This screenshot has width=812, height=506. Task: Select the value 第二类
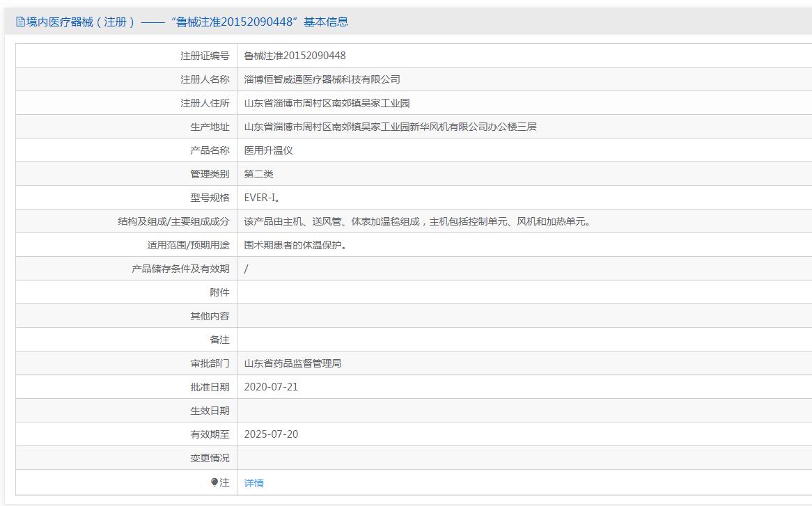point(258,175)
